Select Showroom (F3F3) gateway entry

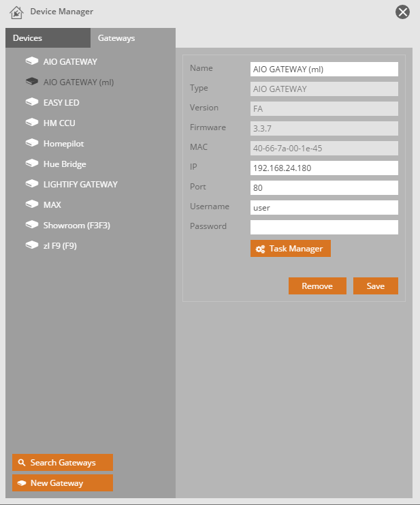tap(74, 225)
